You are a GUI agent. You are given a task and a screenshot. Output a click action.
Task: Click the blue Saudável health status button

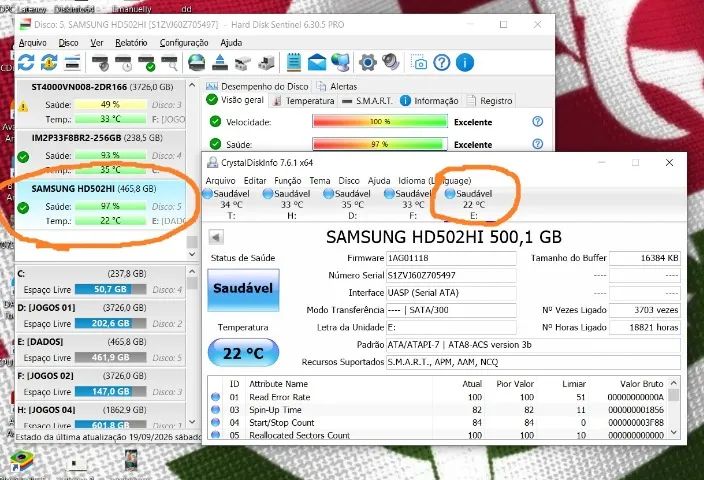click(x=243, y=290)
